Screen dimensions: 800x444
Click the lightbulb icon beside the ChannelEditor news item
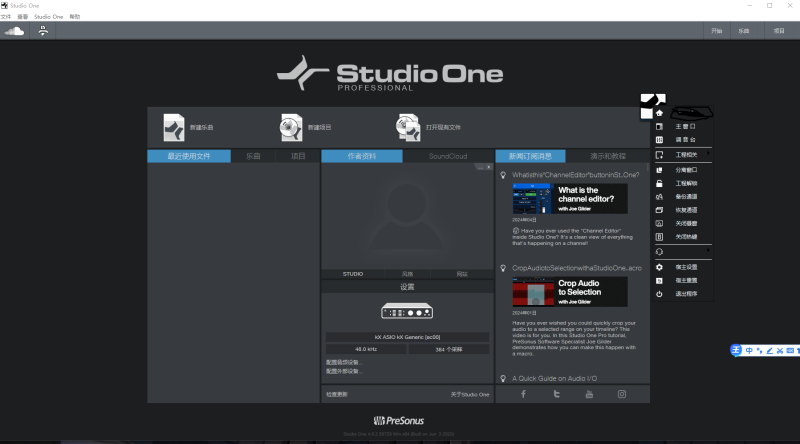point(503,175)
